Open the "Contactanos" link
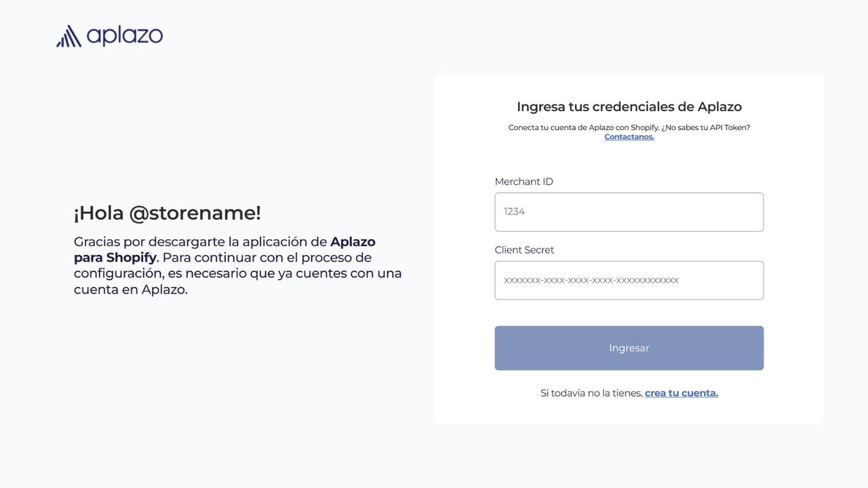868x488 pixels. [x=629, y=136]
